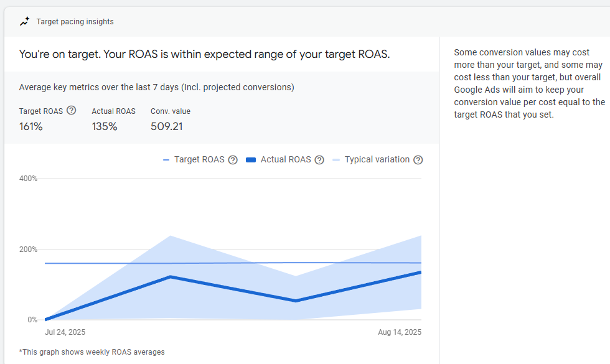Open help icon beside Typical variation legend

click(x=418, y=160)
